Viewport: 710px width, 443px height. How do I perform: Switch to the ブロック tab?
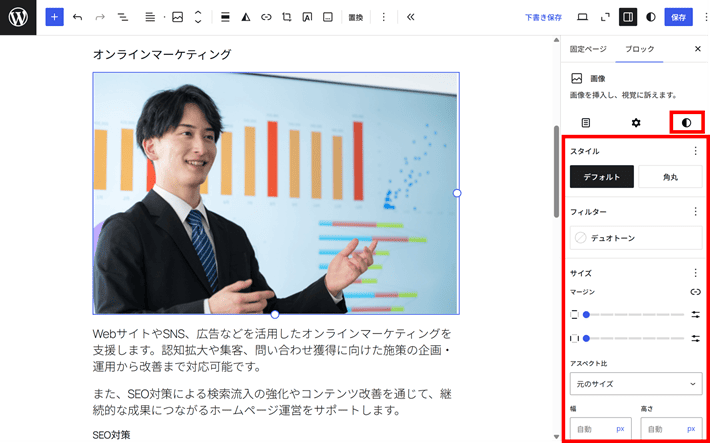(x=639, y=49)
